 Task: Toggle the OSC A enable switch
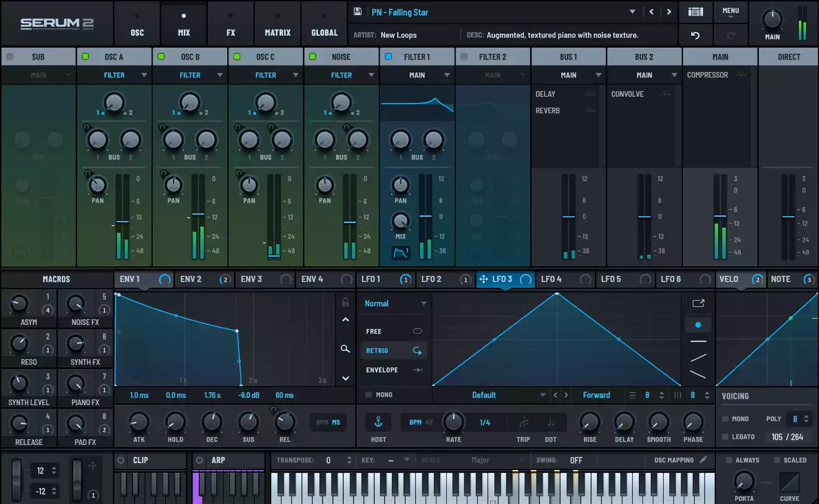point(85,56)
